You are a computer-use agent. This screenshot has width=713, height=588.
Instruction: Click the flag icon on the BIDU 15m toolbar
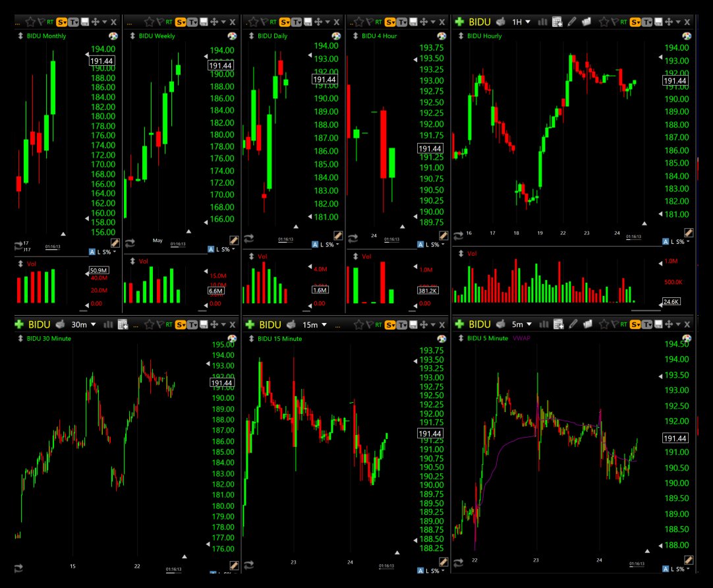tap(370, 324)
